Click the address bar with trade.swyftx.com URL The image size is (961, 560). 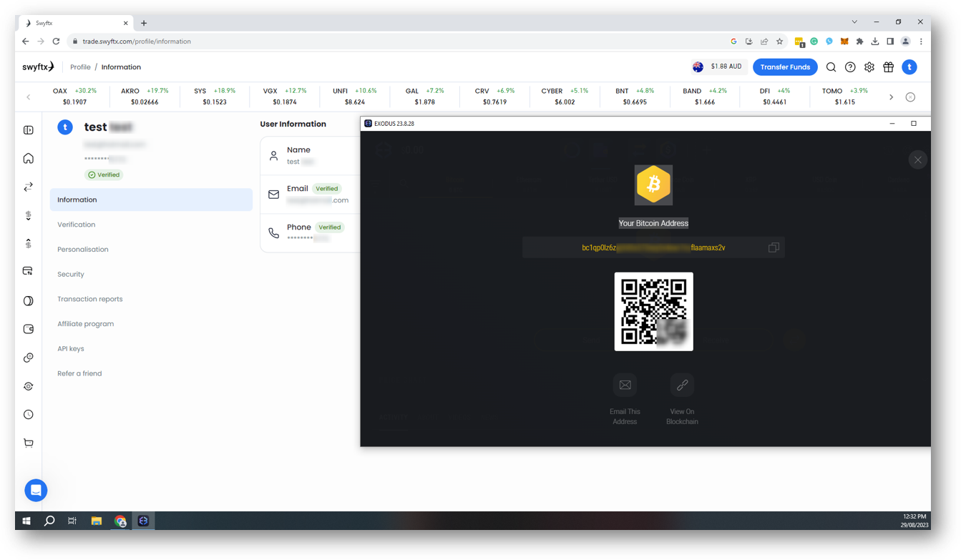(x=397, y=41)
